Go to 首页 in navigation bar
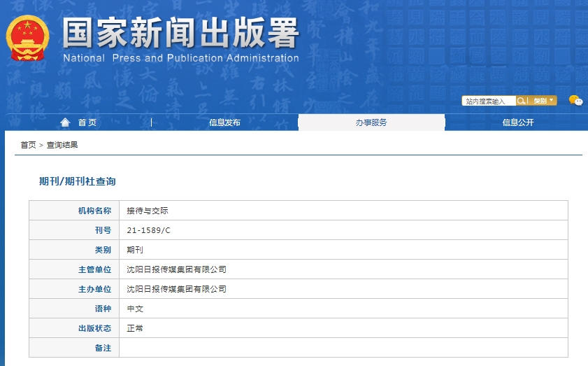Screen dimensions: 588x366 [x=87, y=122]
